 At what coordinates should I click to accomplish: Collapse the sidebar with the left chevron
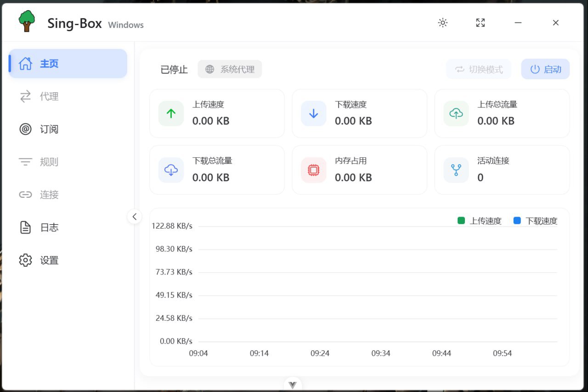(135, 216)
